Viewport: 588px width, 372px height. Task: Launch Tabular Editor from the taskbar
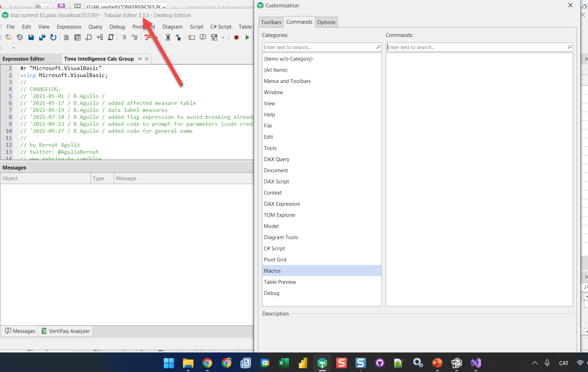[x=322, y=363]
